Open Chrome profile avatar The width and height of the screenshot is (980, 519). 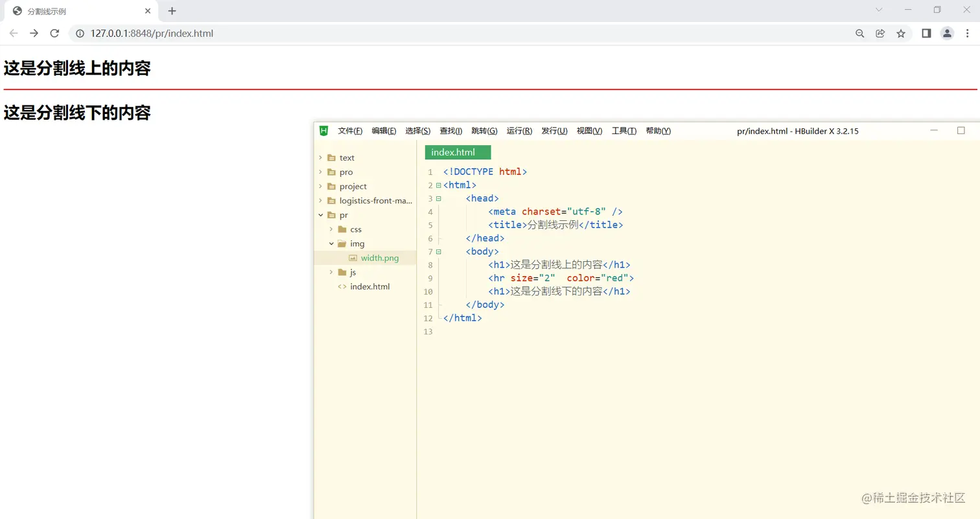coord(947,34)
